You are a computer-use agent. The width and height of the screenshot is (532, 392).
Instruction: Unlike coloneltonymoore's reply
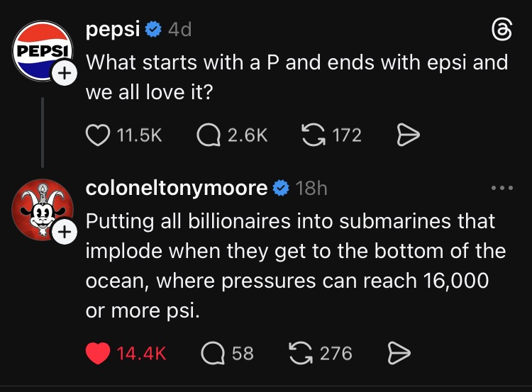point(98,352)
